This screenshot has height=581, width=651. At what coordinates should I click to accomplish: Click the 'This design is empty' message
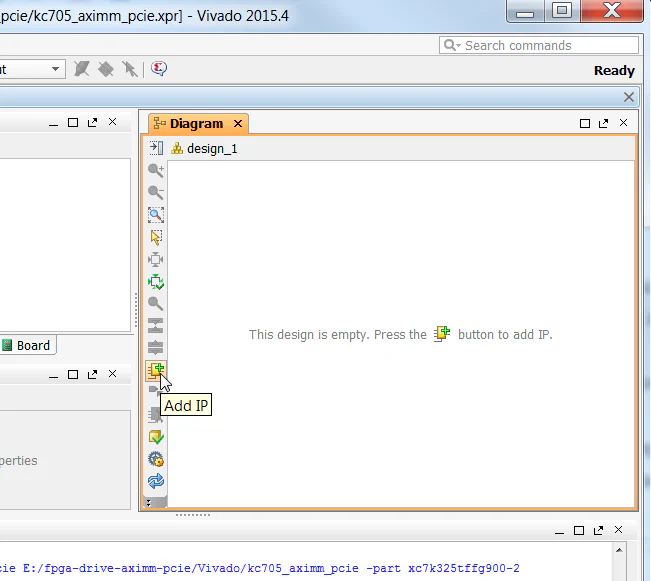point(401,334)
